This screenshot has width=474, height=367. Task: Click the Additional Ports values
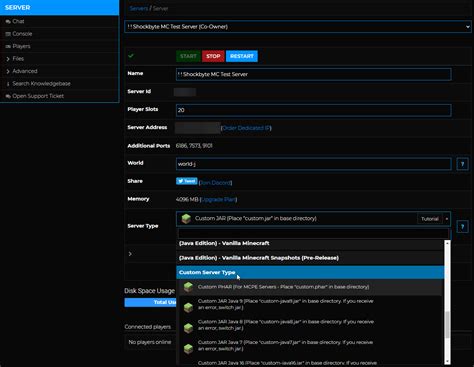pos(194,146)
